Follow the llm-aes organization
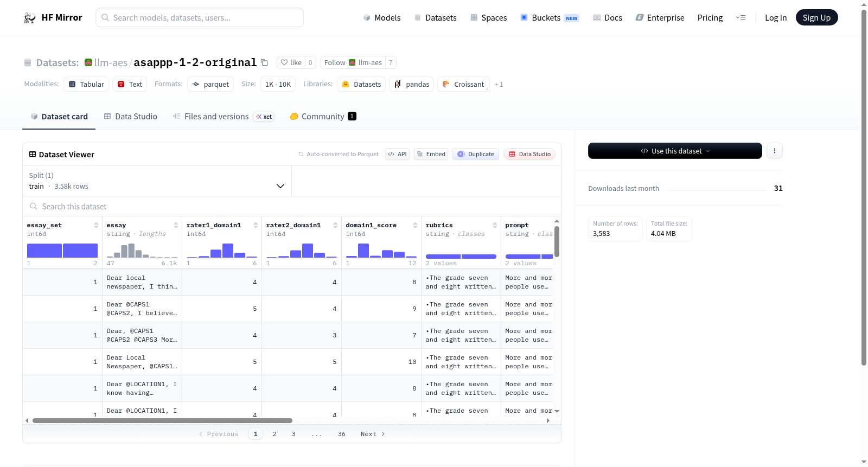The height and width of the screenshot is (467, 868). tap(353, 62)
